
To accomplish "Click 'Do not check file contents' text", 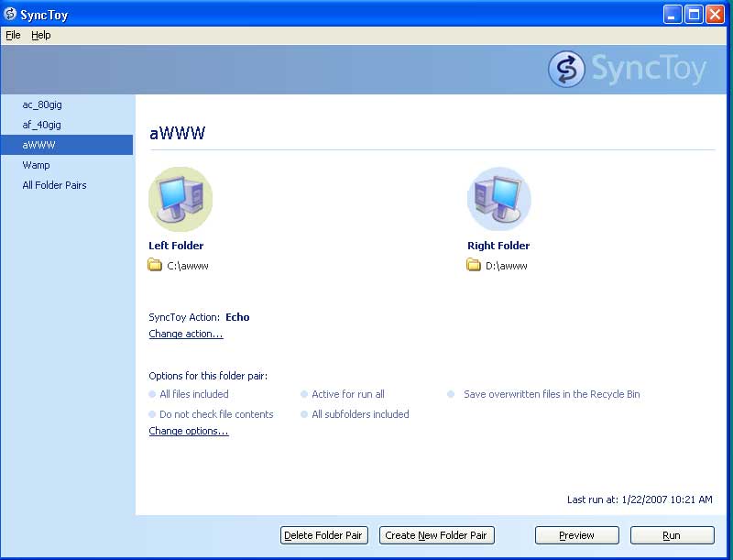I will (216, 414).
